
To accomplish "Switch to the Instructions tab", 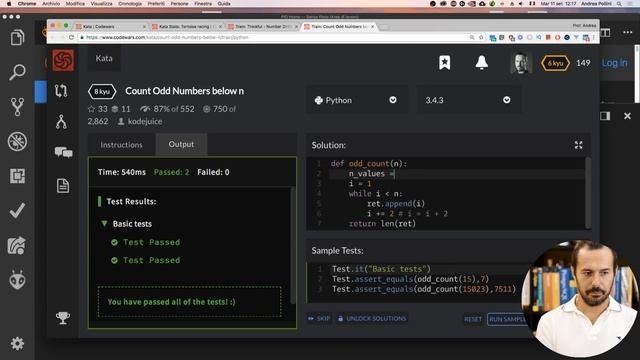I will (122, 145).
